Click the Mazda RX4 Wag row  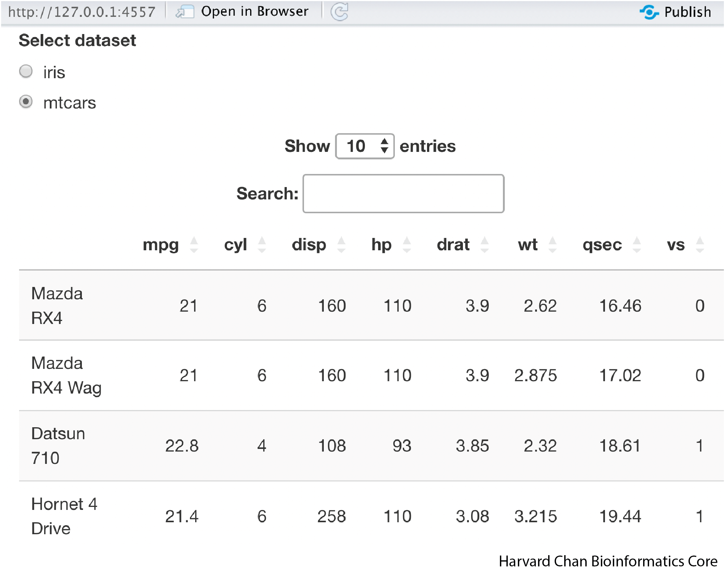pos(66,375)
